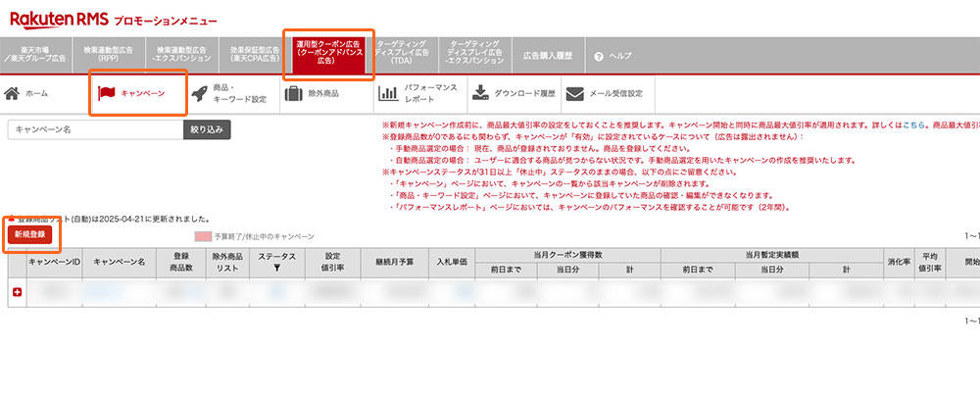The height and width of the screenshot is (399, 980).
Task: Click the download icon for ダウンロード履歴
Action: [480, 94]
